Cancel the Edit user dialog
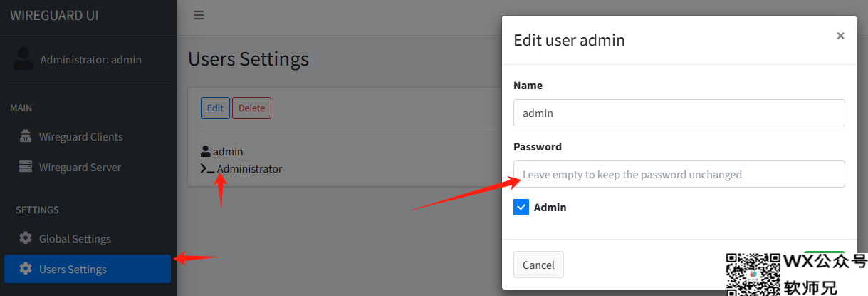868x296 pixels. coord(538,265)
